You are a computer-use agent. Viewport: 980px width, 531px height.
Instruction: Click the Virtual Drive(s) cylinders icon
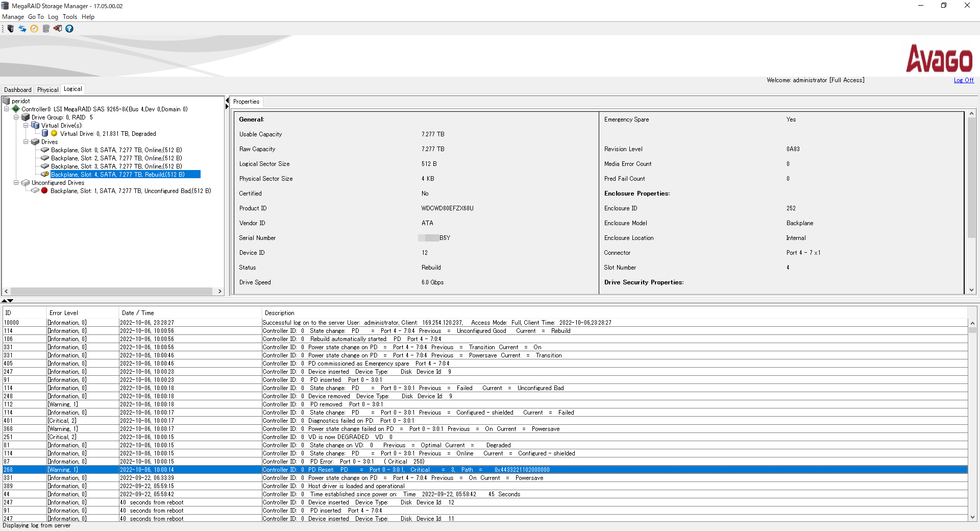[35, 125]
